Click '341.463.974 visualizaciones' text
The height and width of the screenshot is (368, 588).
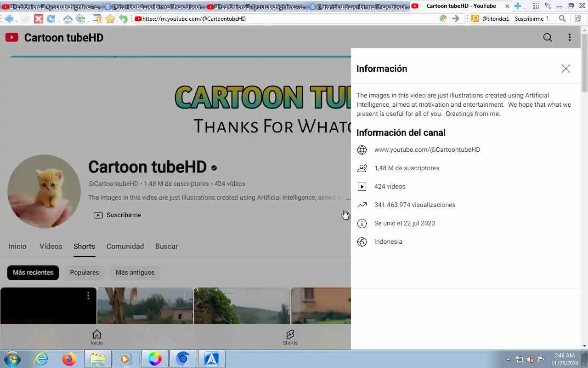pos(415,205)
